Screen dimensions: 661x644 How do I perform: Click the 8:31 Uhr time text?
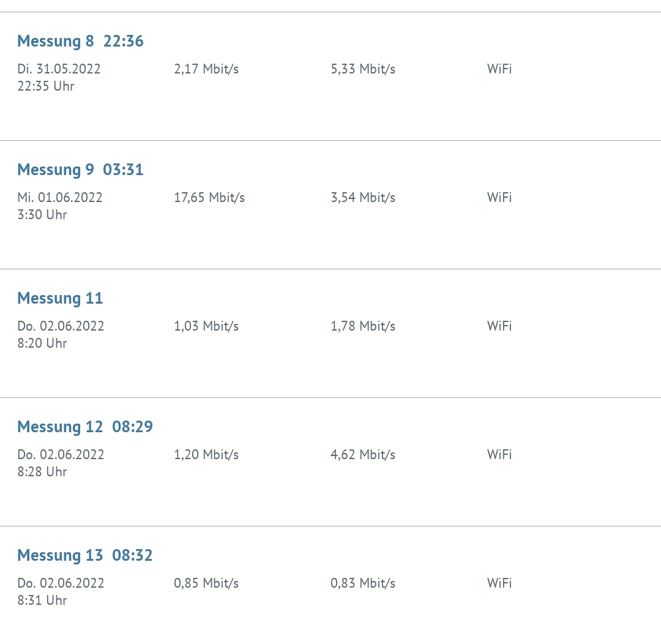click(x=42, y=601)
